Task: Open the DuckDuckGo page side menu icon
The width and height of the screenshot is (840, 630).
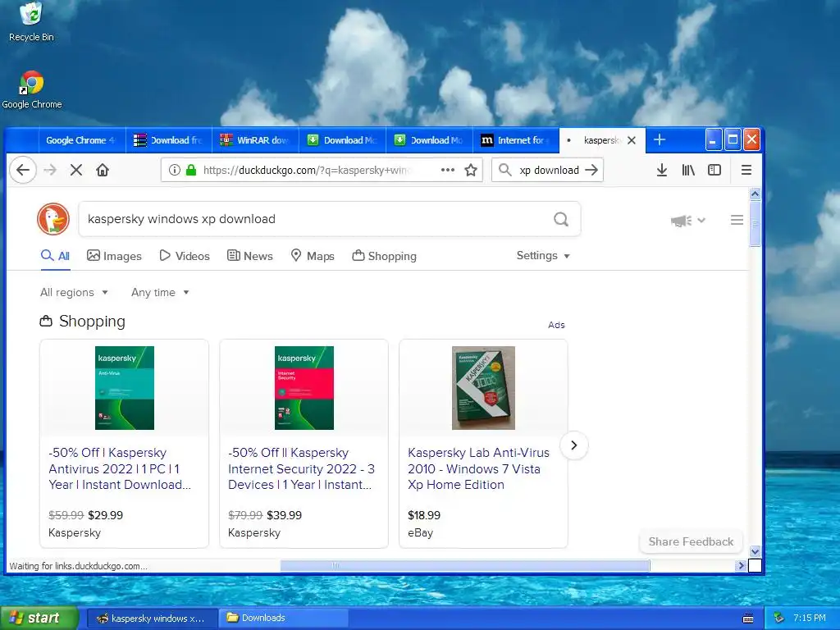Action: pos(737,220)
